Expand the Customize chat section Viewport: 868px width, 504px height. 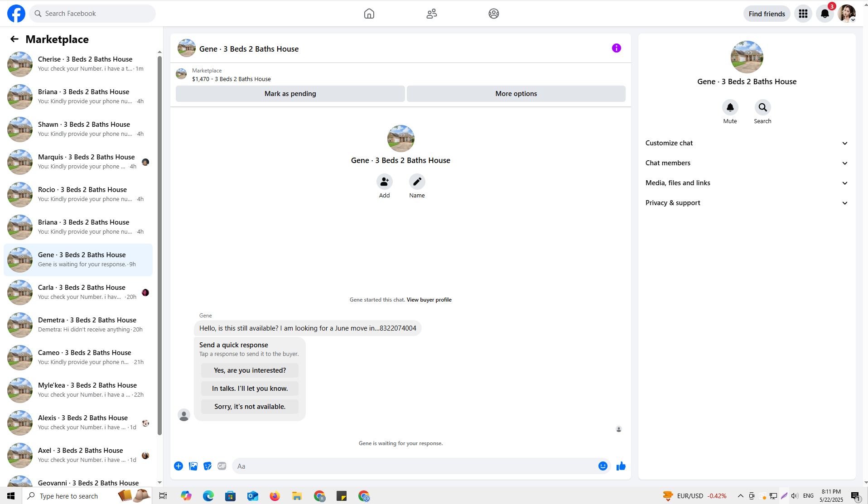pyautogui.click(x=747, y=143)
